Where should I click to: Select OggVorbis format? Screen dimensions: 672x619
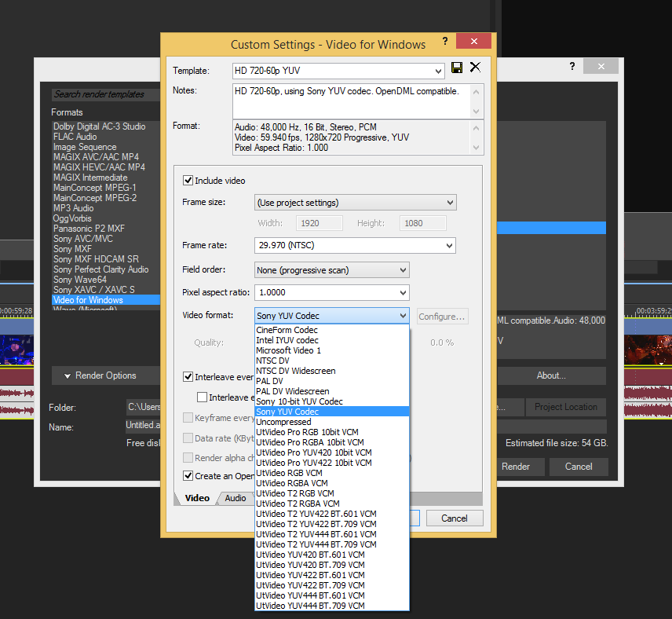(105, 218)
